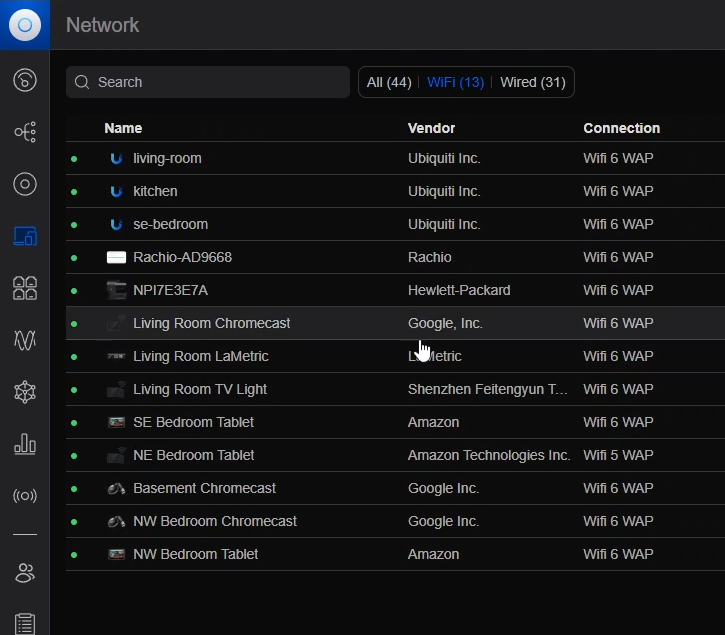Click the Wifi 5 WAP connection cell
The height and width of the screenshot is (635, 725).
618,455
